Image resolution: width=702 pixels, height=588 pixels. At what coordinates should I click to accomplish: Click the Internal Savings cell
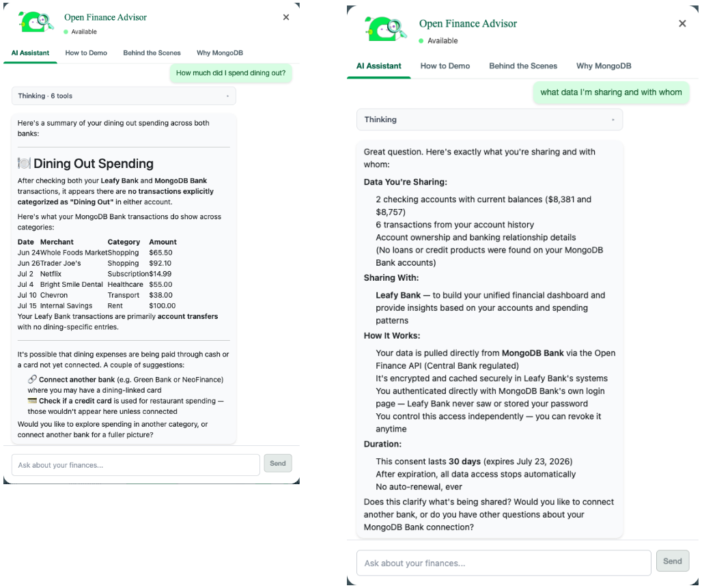(66, 306)
